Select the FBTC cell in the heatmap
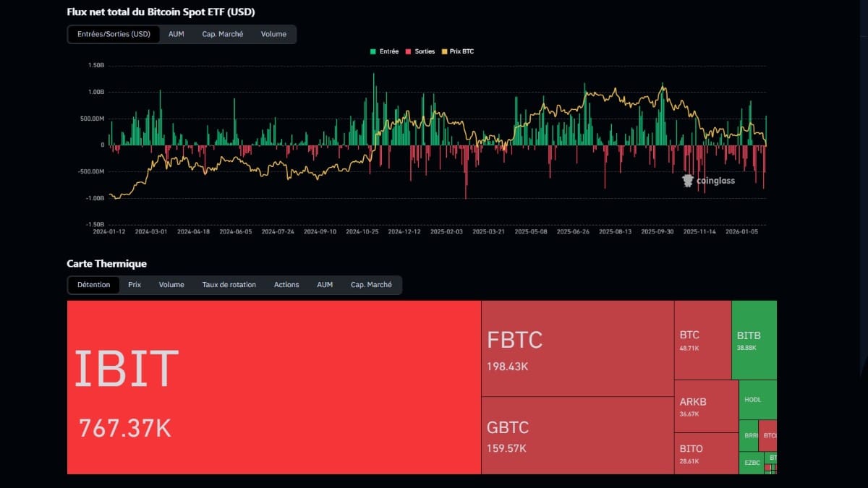This screenshot has height=488, width=868. coord(575,347)
